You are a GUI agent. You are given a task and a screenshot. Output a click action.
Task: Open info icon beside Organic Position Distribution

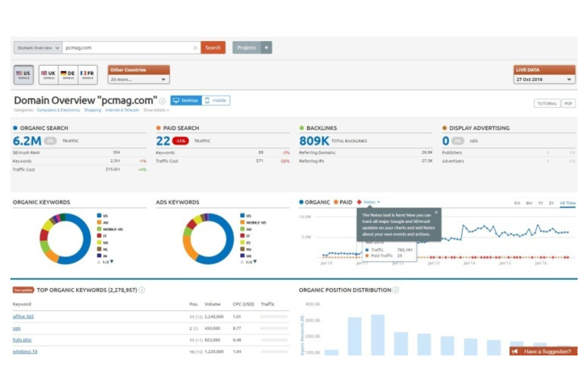[x=396, y=290]
